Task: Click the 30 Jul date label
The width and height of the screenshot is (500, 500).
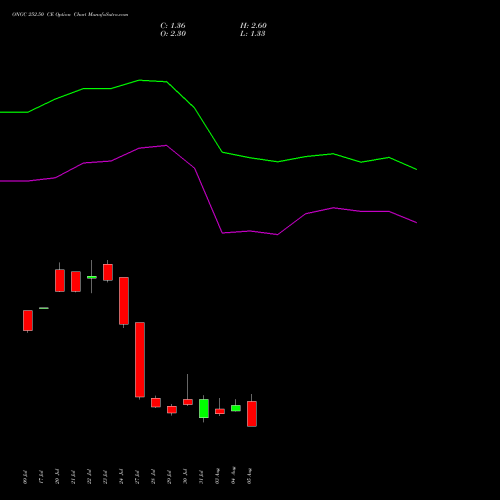Action: point(186,477)
